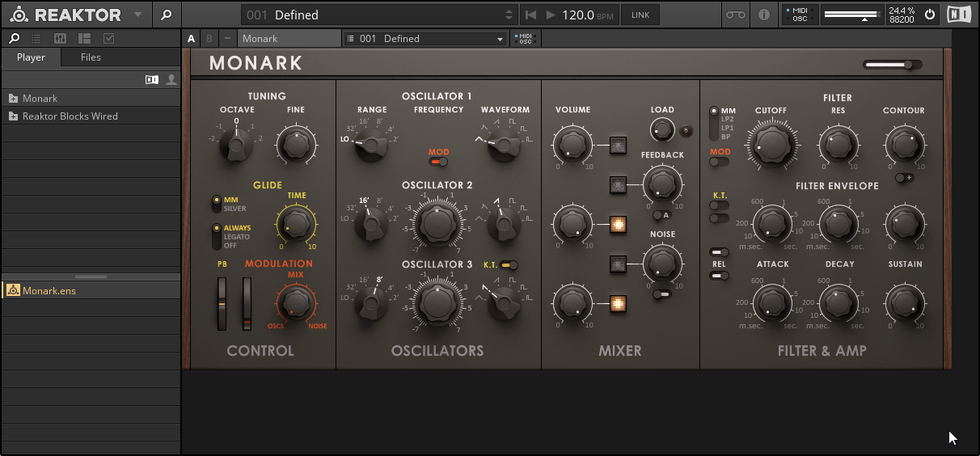Screen dimensions: 980x456
Task: Toggle the lower filter K.T. switch
Action: point(719,217)
